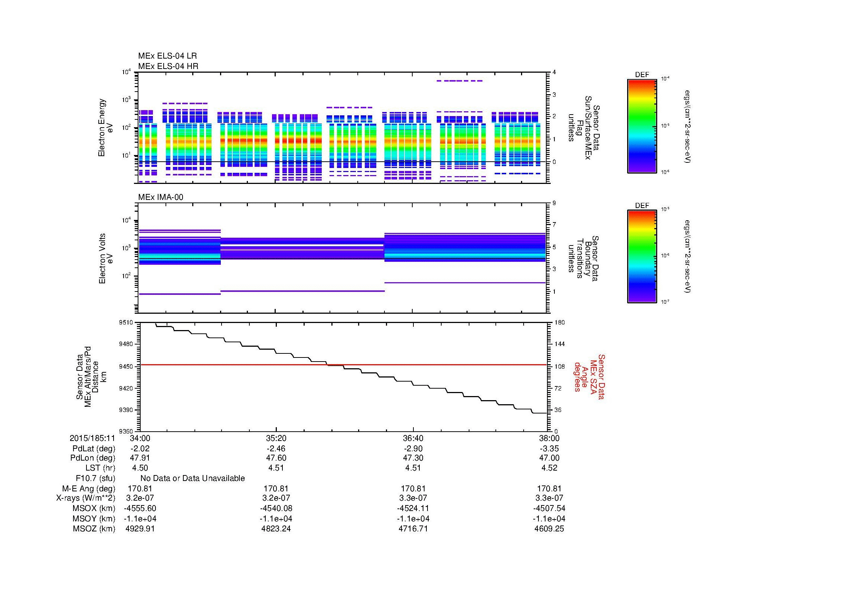The width and height of the screenshot is (868, 613).
Task: Click the '180' SZA axis tick label
Action: 560,322
